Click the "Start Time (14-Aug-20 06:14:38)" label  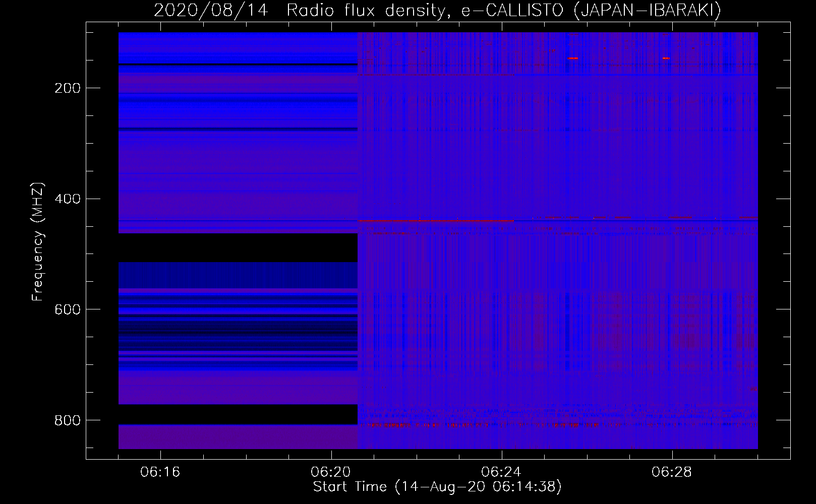click(x=437, y=486)
